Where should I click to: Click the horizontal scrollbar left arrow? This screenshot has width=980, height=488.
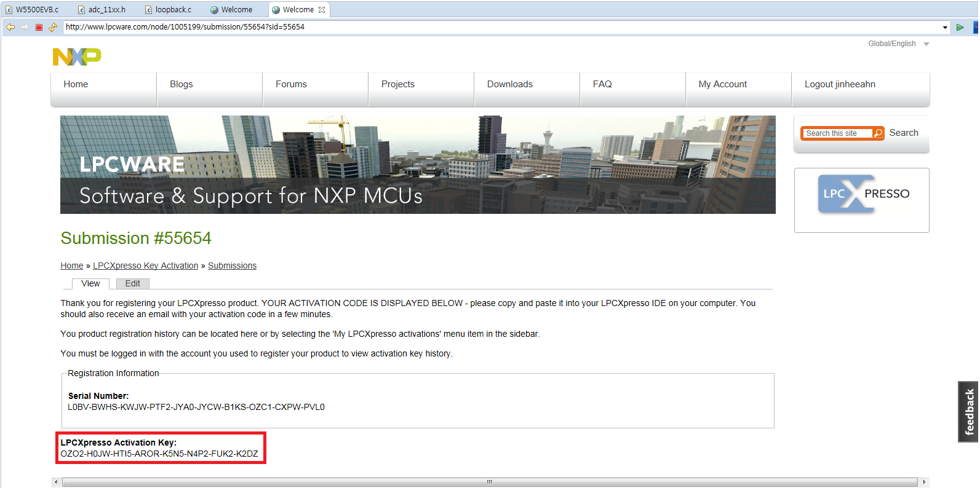point(56,482)
